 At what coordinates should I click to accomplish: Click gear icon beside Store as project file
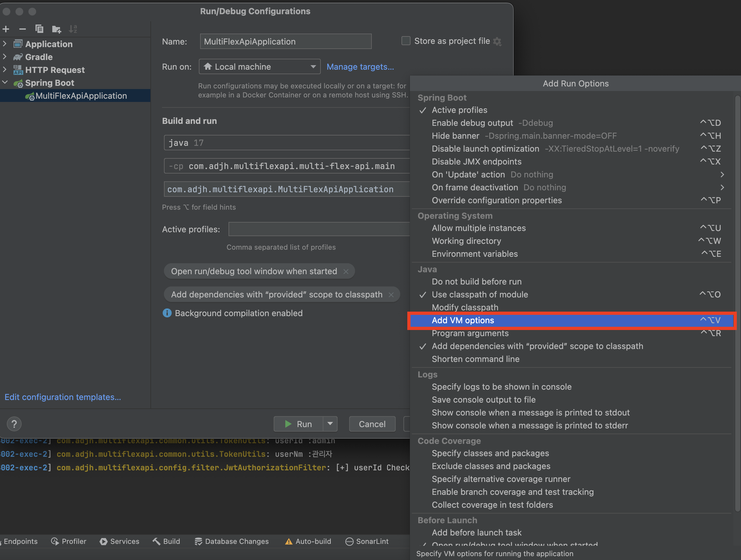click(497, 42)
